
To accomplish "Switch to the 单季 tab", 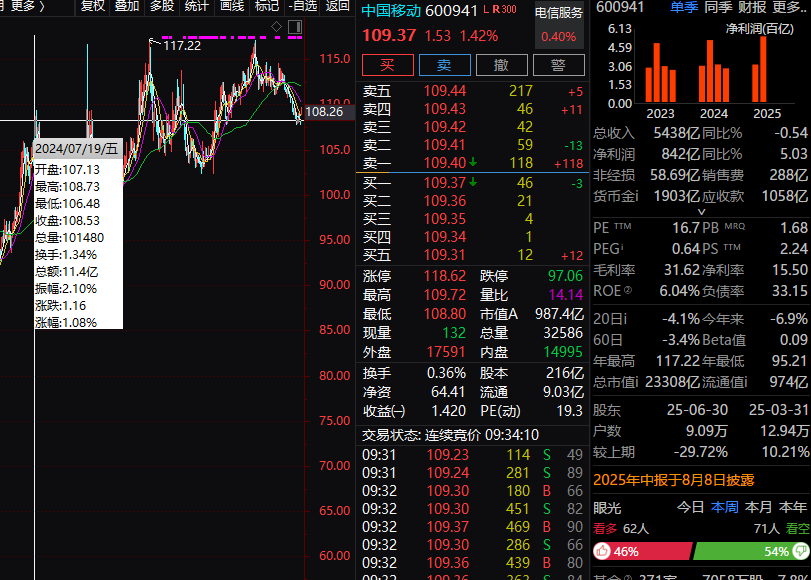I will tap(684, 7).
